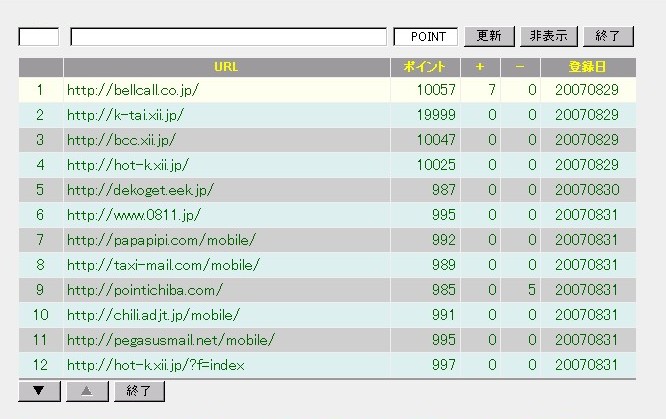Click date 20070830 in the dekoget row
The height and width of the screenshot is (419, 666).
coord(587,190)
